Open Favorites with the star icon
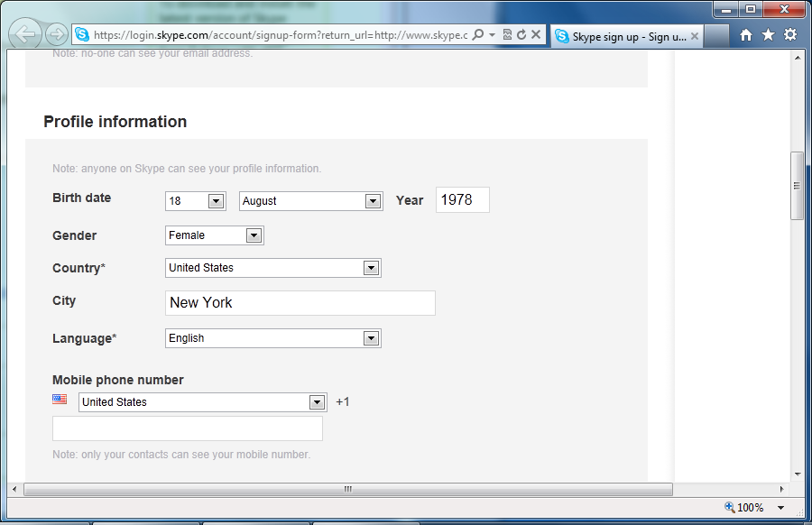 click(x=768, y=35)
